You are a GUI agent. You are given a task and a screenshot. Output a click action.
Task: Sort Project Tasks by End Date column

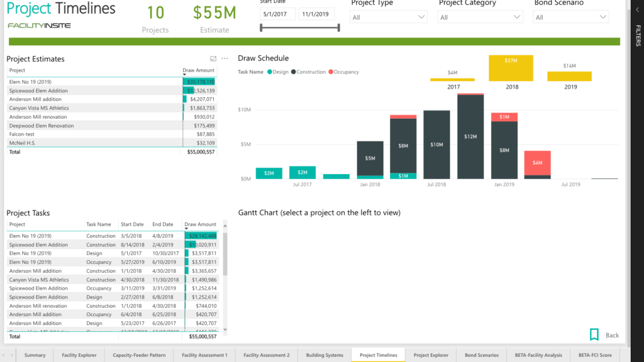coord(163,224)
